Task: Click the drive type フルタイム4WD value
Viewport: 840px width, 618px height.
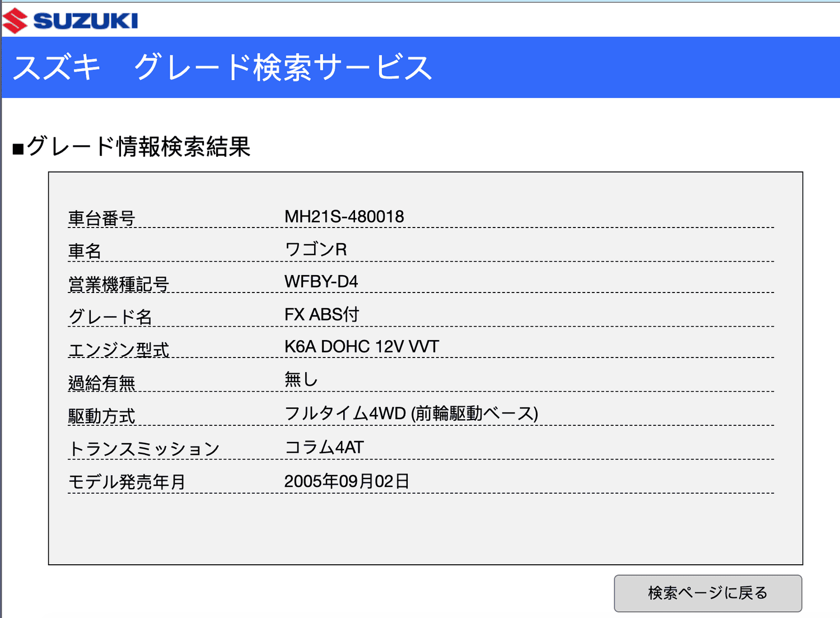Action: [x=411, y=413]
